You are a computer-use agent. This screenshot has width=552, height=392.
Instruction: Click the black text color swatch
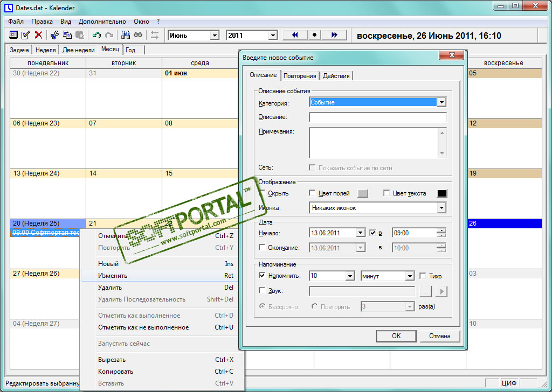pyautogui.click(x=442, y=193)
